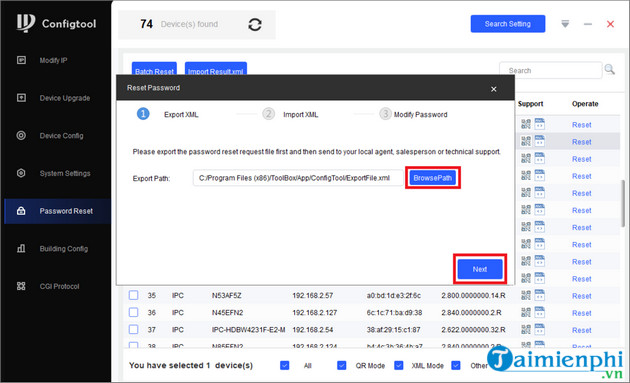Click Reset link for IPC-HDBW4231F-E2-M row
Screen dimensions: 630x383
click(581, 330)
